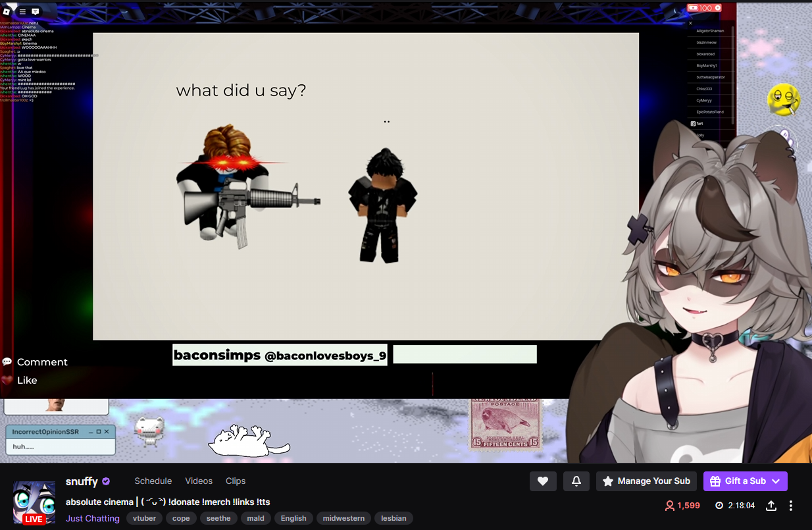Click the gift box icon on Gift a Sub
This screenshot has height=530, width=812.
(x=715, y=481)
